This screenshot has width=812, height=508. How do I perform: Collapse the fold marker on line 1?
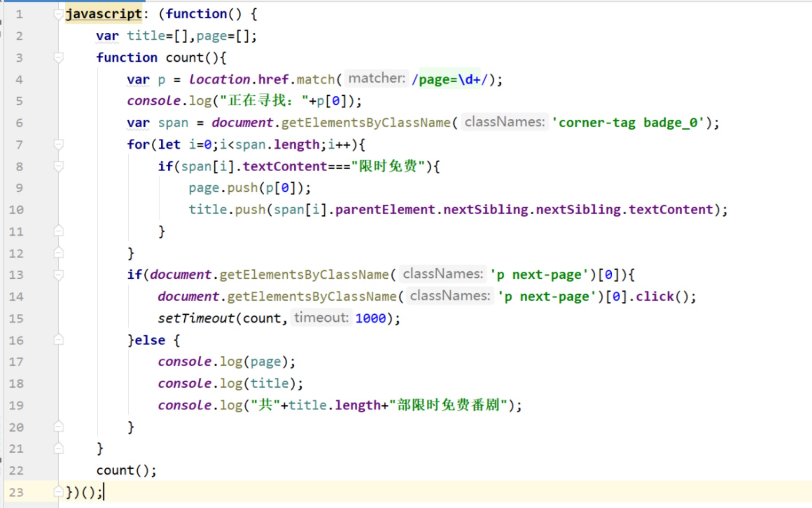[x=59, y=15]
